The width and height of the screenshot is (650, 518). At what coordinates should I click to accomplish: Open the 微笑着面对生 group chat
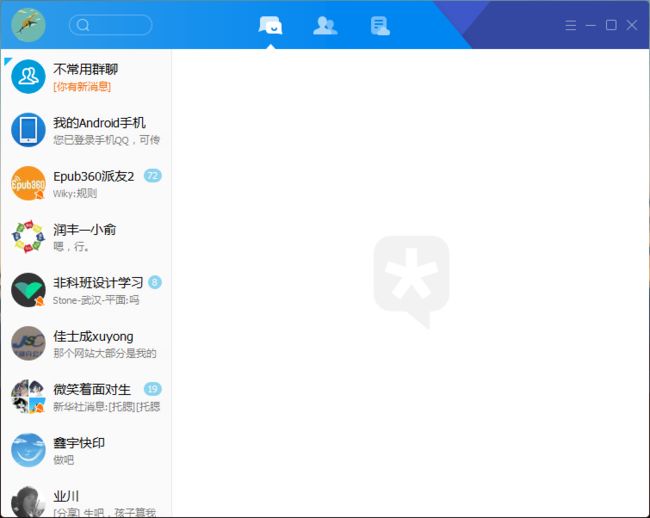pos(86,397)
